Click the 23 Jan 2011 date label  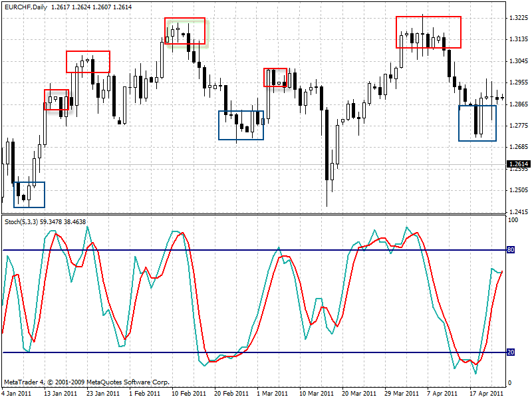pyautogui.click(x=103, y=394)
